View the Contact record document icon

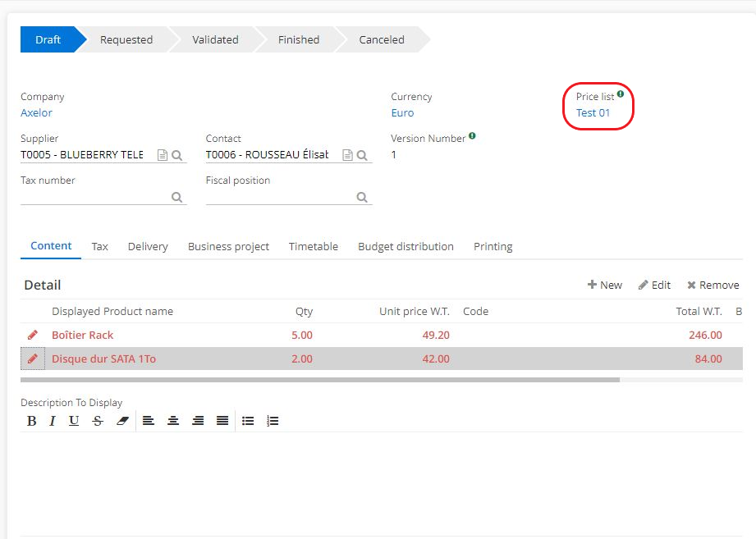[x=347, y=155]
